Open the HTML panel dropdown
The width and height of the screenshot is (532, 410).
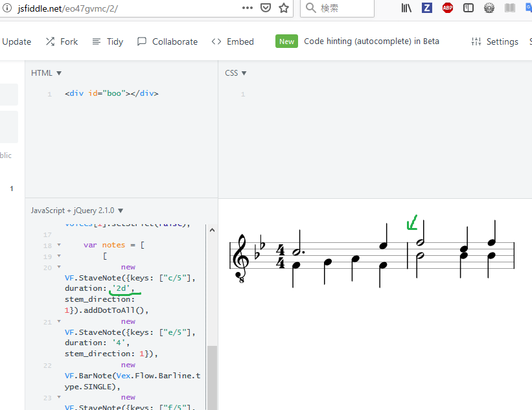pos(46,73)
